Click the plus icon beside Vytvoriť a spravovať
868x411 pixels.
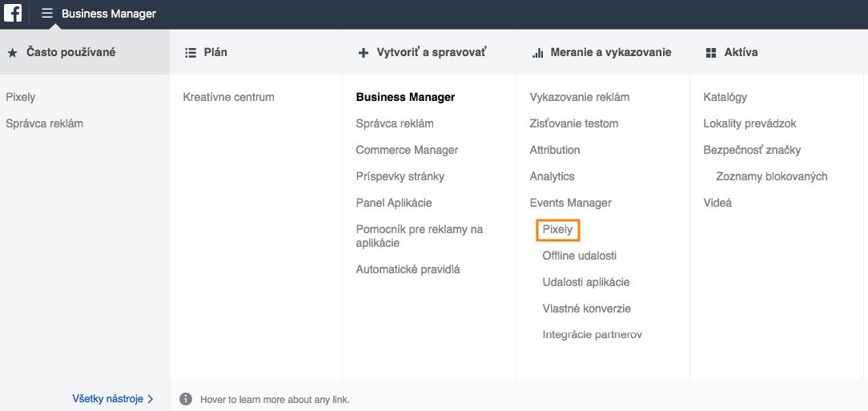point(364,53)
